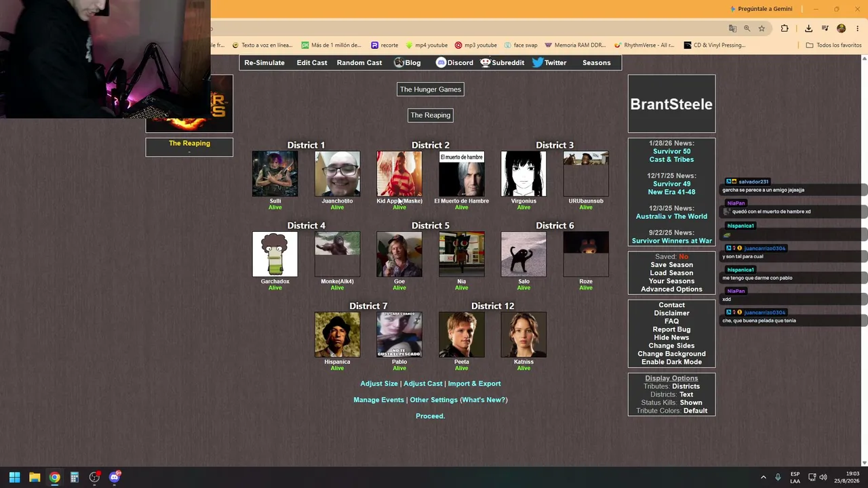Open the 'face swap' bookmark
The image size is (868, 488).
pos(520,45)
